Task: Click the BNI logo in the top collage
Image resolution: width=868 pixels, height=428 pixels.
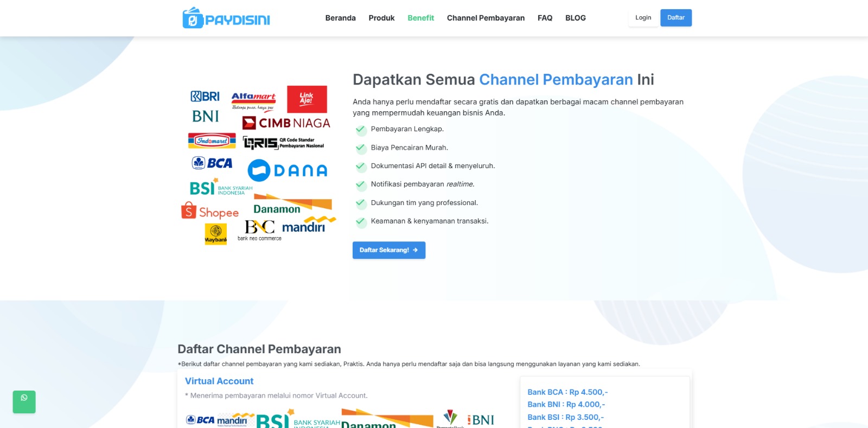Action: (x=206, y=116)
